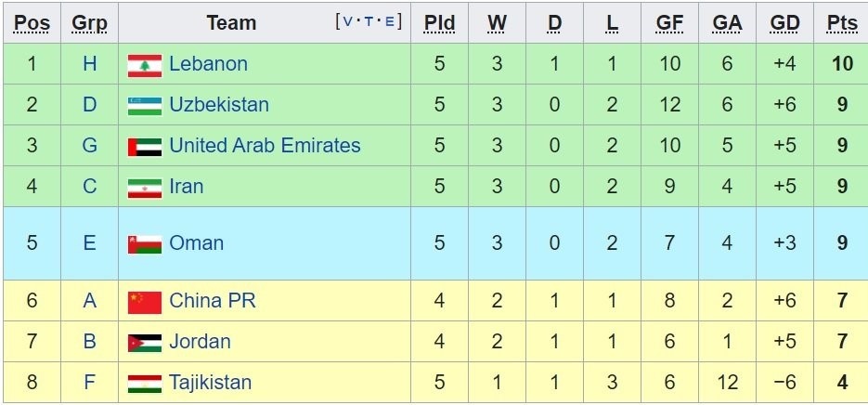Open the Tajikistan team link
Viewport: 868px width, 405px height.
210,383
